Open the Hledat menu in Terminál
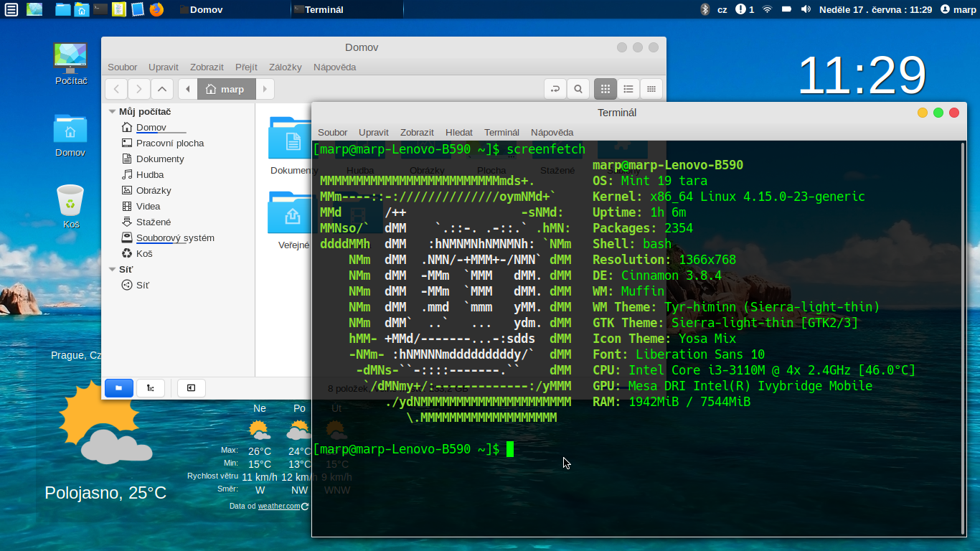 (459, 132)
